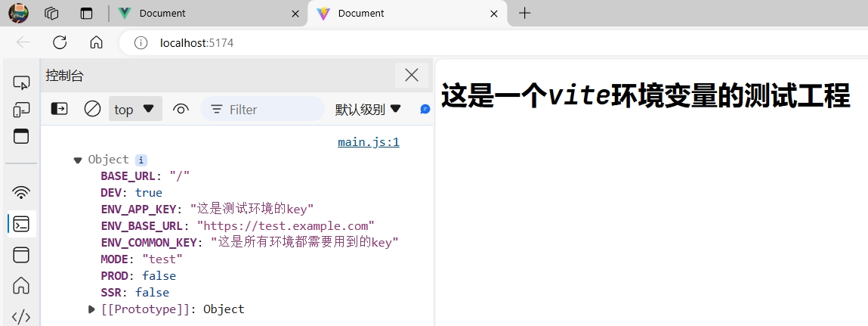Open a new browser tab
Image resolution: width=868 pixels, height=326 pixels.
tap(524, 14)
